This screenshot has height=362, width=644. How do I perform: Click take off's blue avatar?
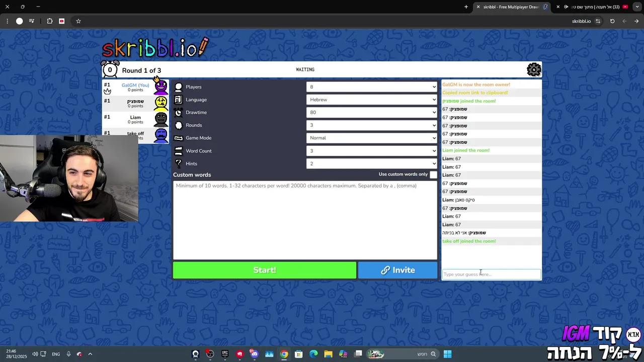(161, 135)
